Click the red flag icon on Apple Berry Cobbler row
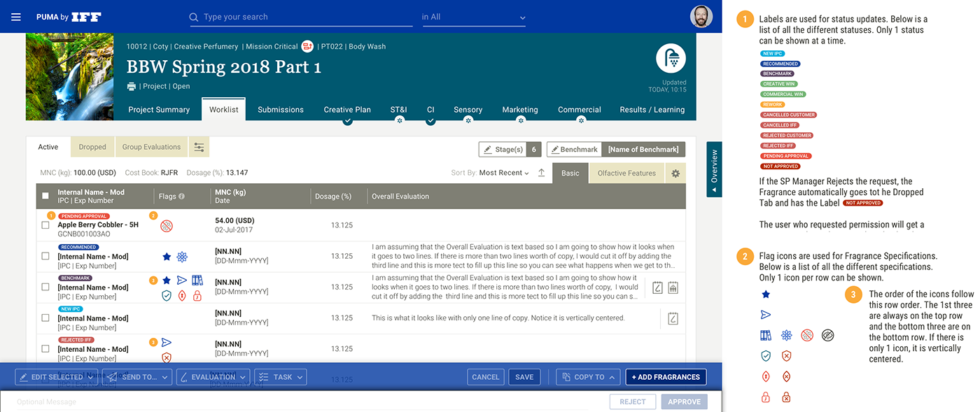Image resolution: width=980 pixels, height=412 pixels. pos(167,225)
